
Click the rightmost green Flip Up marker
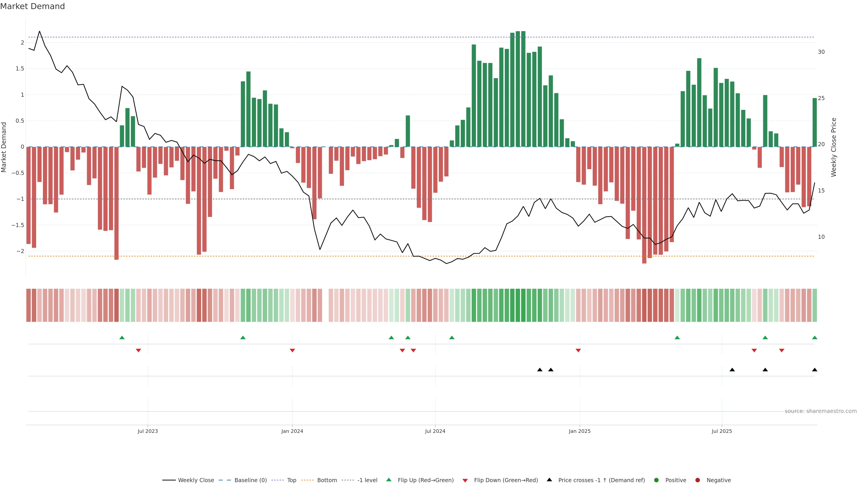pos(814,338)
